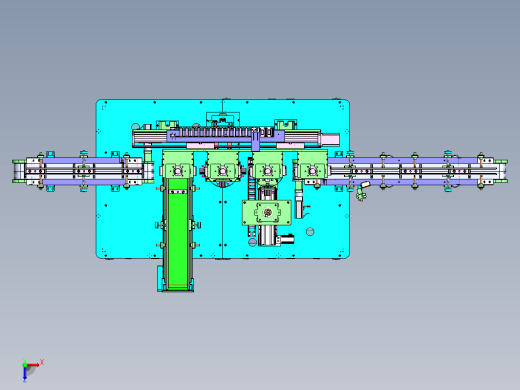Select the leftmost green station block above the belt
This screenshot has height=390, width=520.
(x=178, y=165)
